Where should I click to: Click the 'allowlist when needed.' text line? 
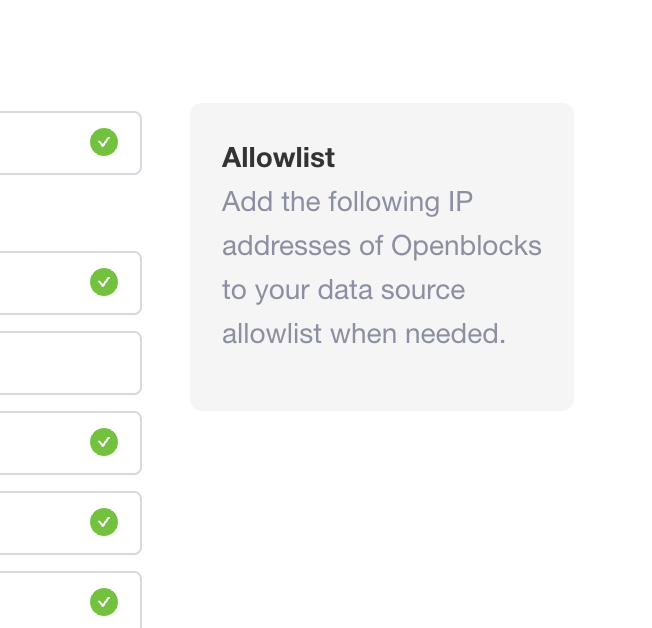364,334
